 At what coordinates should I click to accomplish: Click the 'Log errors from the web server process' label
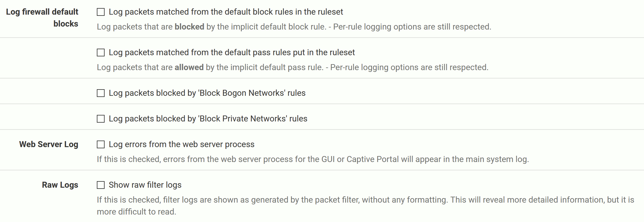[x=181, y=144]
